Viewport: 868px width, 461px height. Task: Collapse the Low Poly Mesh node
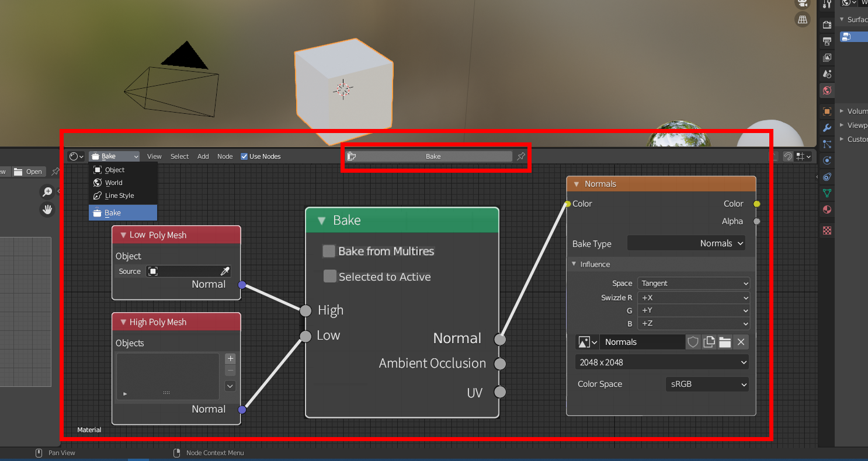pos(123,235)
